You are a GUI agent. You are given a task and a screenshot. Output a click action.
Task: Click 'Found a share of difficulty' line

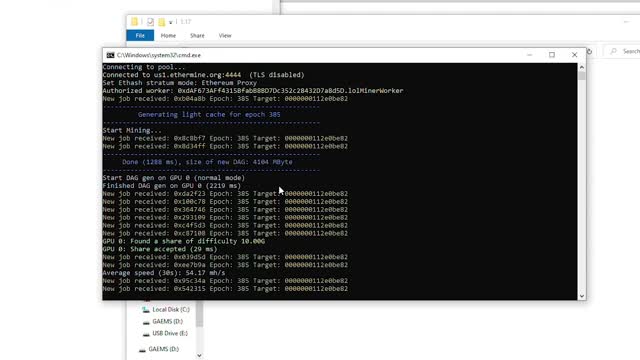tap(183, 241)
